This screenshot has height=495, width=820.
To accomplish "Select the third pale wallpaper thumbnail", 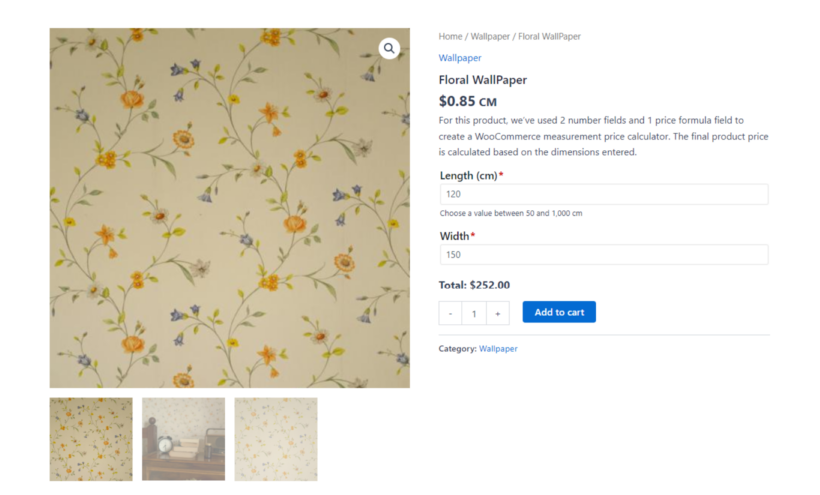I will [276, 439].
